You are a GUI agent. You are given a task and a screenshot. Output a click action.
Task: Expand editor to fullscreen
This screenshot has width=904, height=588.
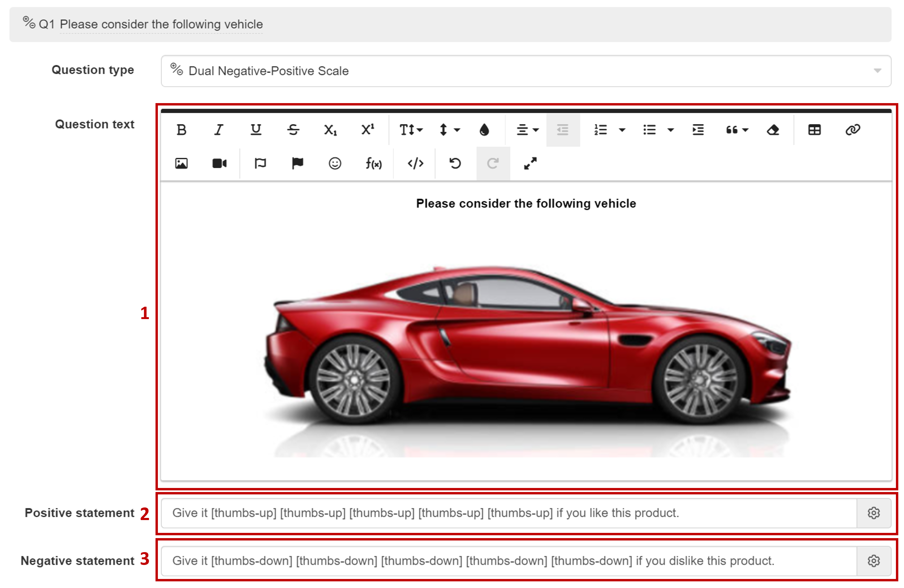530,164
